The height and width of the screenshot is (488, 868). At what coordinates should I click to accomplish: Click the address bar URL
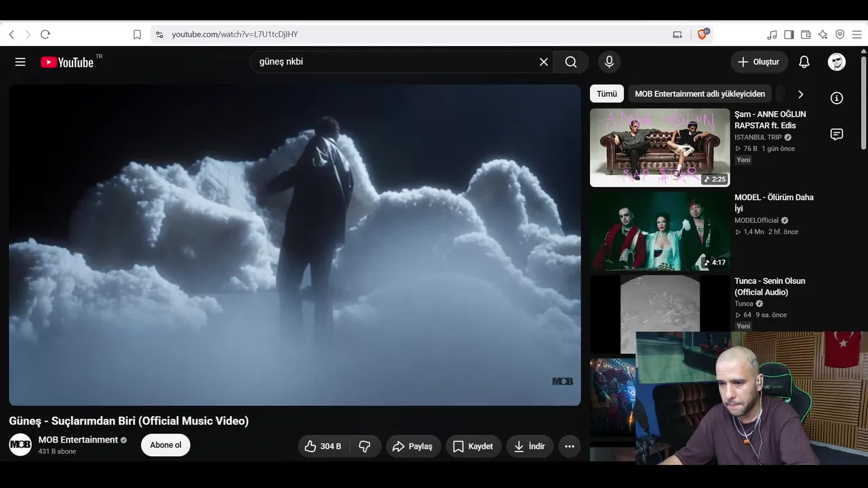(235, 35)
